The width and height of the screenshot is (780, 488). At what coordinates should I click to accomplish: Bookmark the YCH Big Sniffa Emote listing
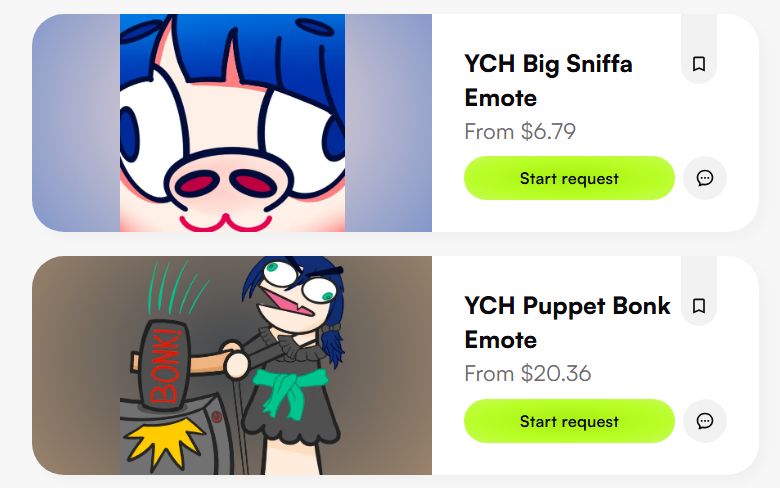(x=698, y=64)
